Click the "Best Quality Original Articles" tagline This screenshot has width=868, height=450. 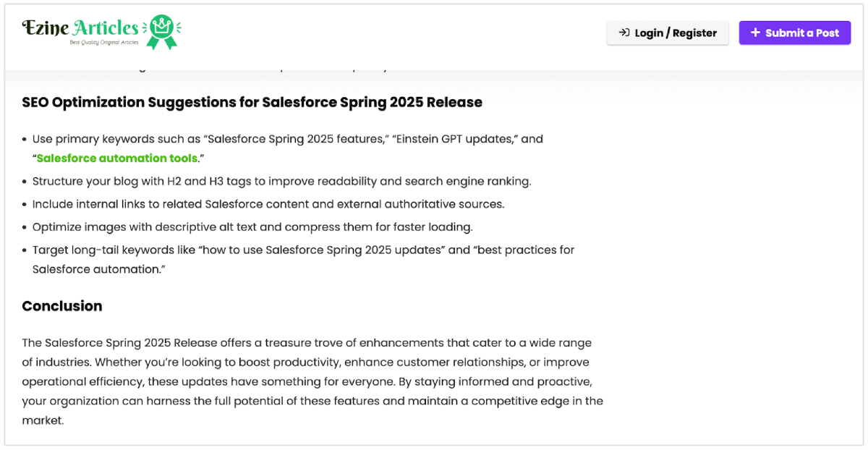coord(103,43)
